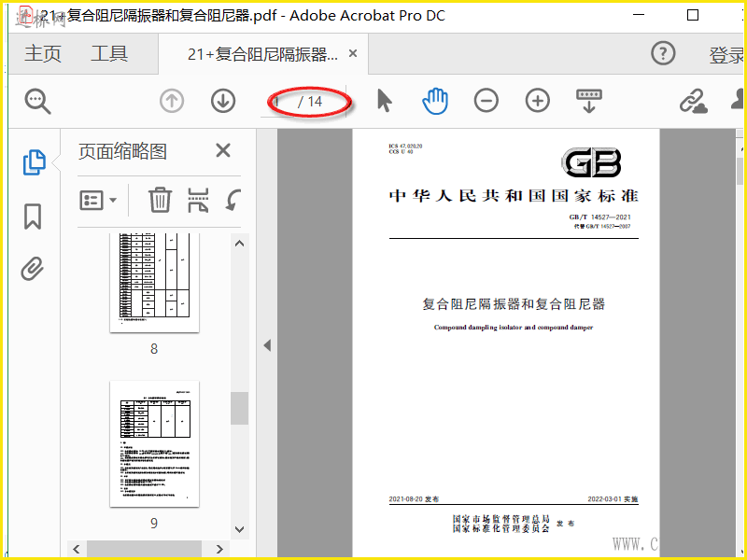Image resolution: width=747 pixels, height=560 pixels.
Task: Open attachments paperclip panel
Action: [33, 269]
